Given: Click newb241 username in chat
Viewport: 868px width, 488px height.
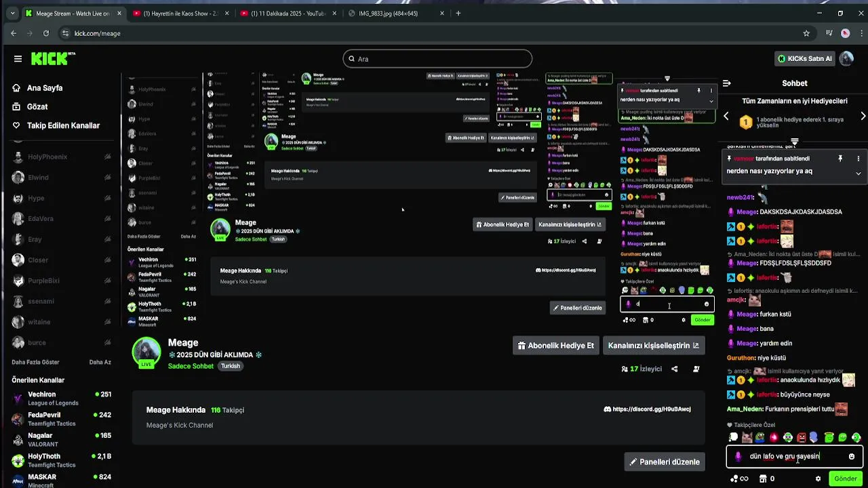Looking at the screenshot, I should 740,197.
